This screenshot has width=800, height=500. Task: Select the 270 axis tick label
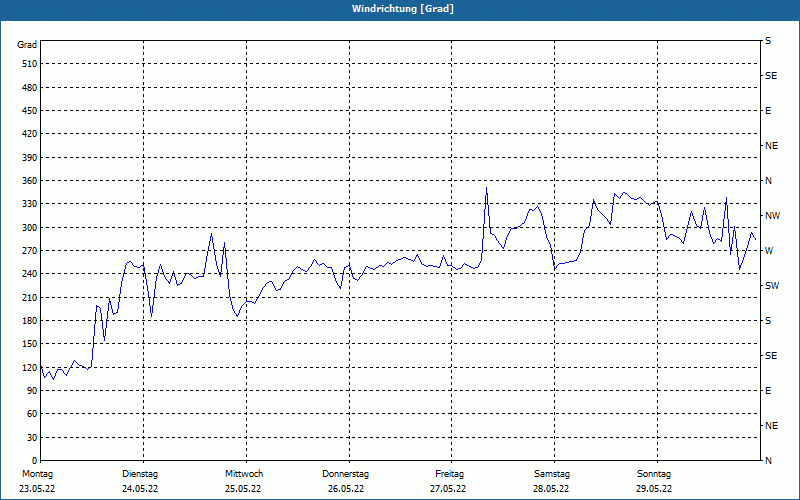point(30,251)
